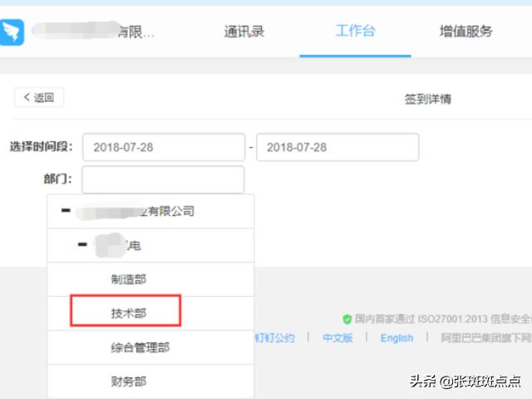Collapse the sub-company node ending in 电

point(82,245)
